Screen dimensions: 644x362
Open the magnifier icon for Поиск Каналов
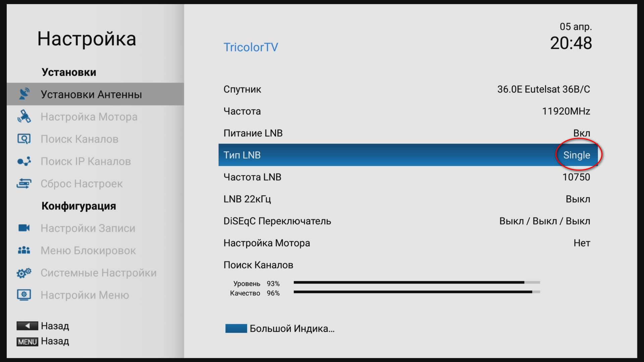pos(24,139)
